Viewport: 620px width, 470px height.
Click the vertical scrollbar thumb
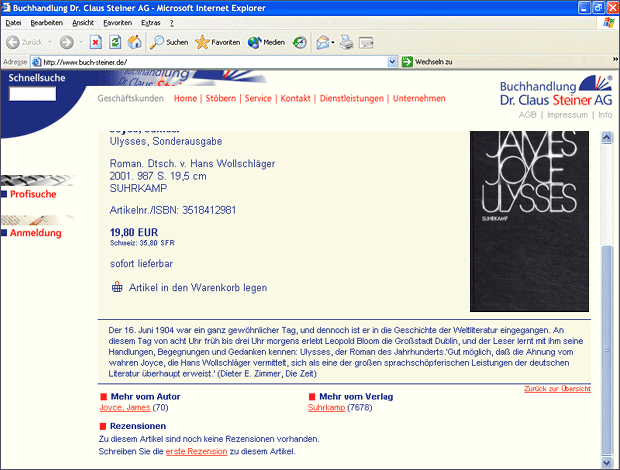[x=607, y=350]
